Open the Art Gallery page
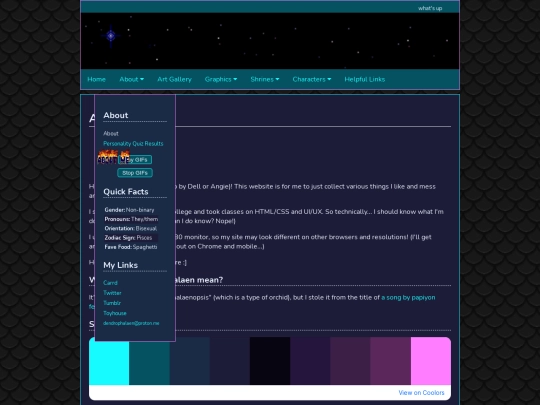The height and width of the screenshot is (405, 540). coord(174,79)
